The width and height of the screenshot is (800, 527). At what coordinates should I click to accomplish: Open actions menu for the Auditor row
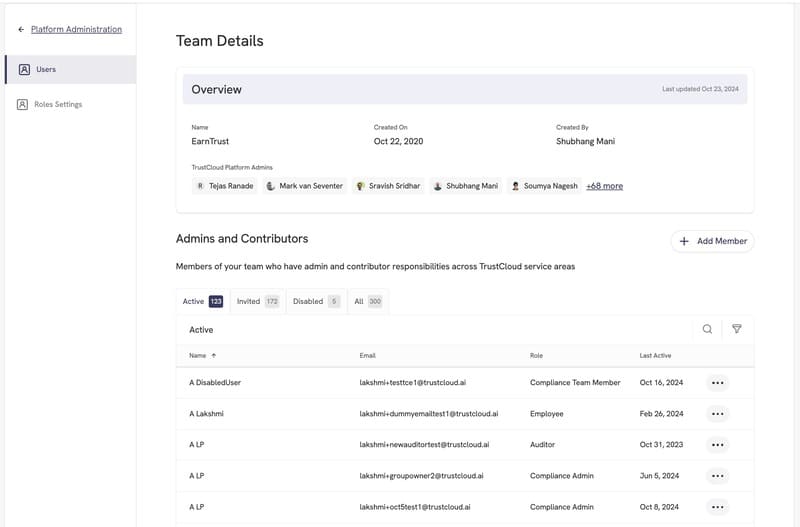click(717, 445)
